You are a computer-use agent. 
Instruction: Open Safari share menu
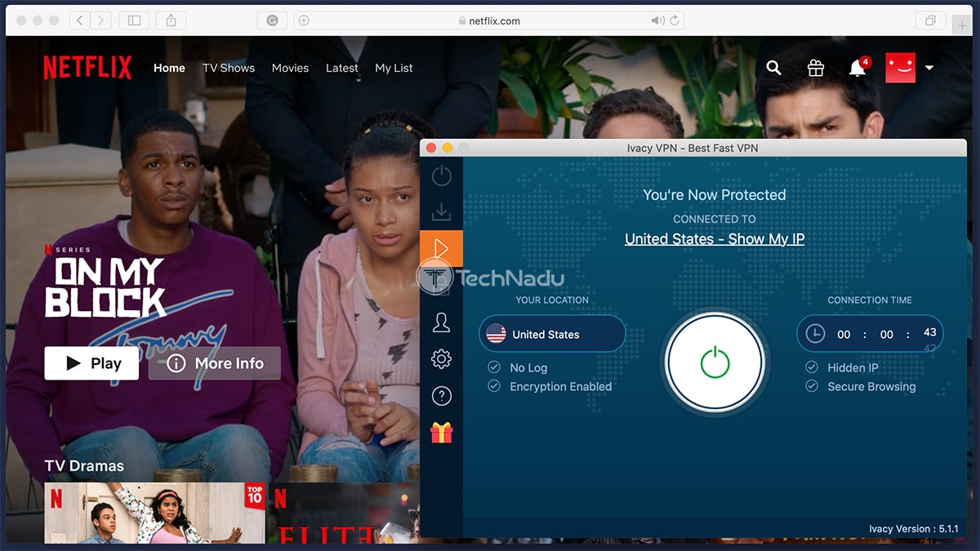point(171,20)
